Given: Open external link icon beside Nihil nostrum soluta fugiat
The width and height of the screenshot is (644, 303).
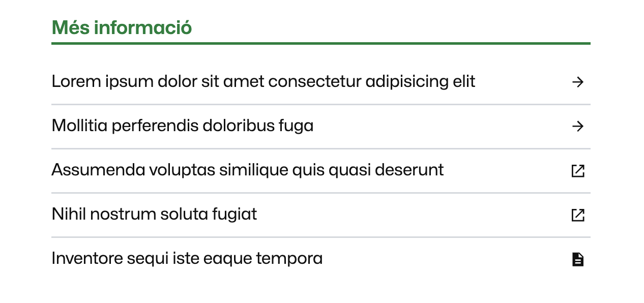Looking at the screenshot, I should (x=578, y=215).
